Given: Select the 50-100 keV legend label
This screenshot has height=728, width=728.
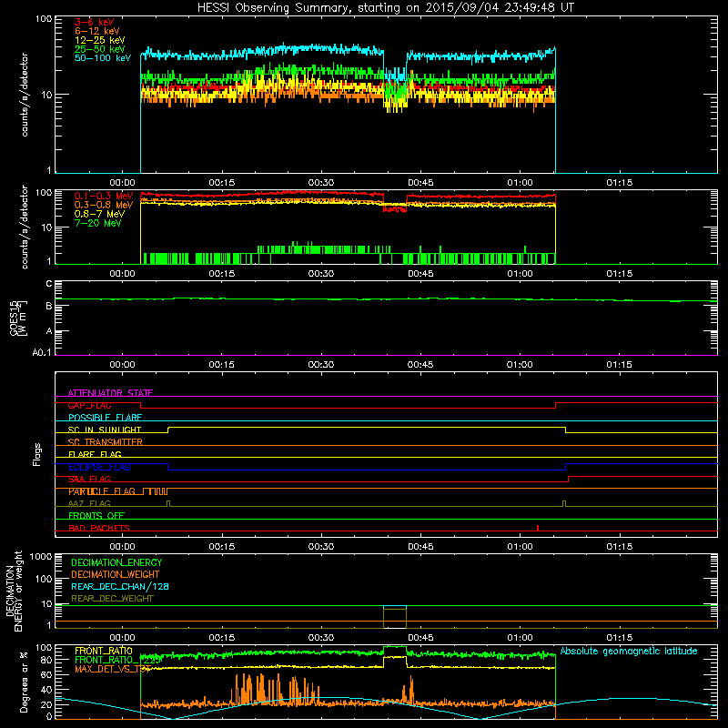Looking at the screenshot, I should coord(103,58).
